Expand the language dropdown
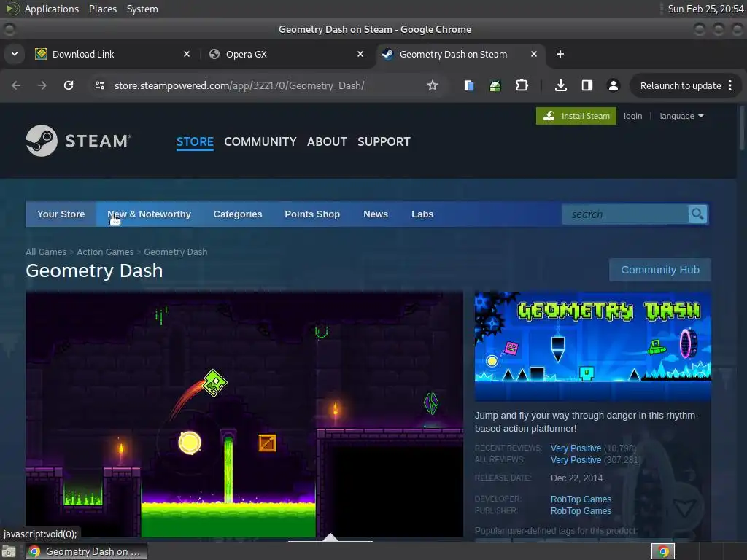The height and width of the screenshot is (560, 747). (x=681, y=116)
